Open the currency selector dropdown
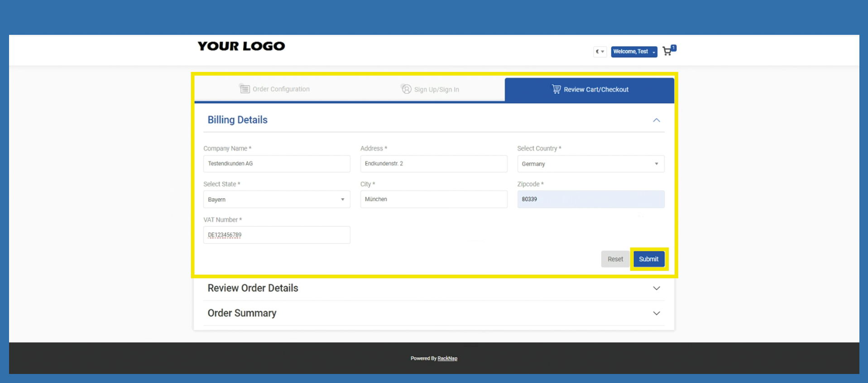868x383 pixels. click(x=600, y=52)
